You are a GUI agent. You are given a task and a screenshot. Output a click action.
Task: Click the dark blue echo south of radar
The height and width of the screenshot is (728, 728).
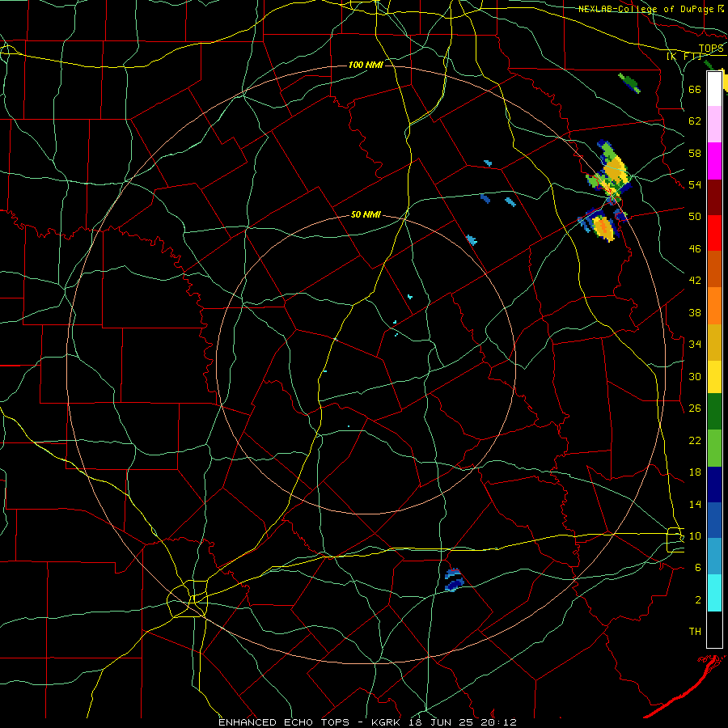(454, 579)
